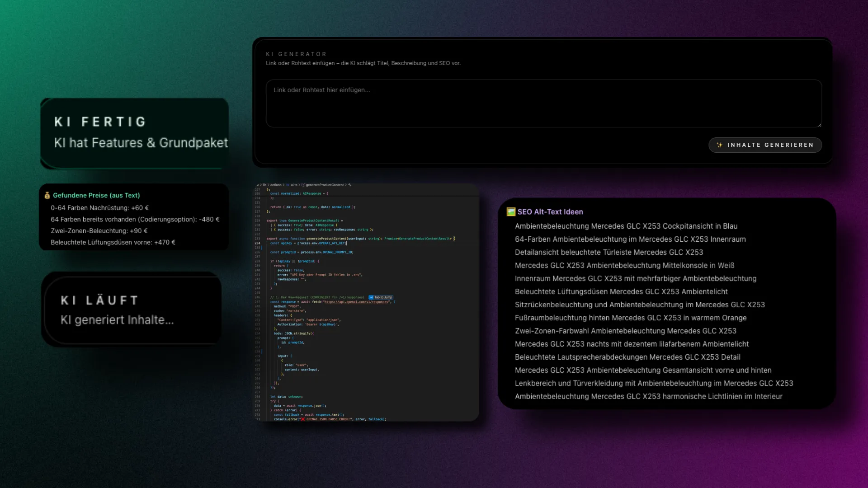Expand the chevron after "actions" in the breadcrumb
Image resolution: width=868 pixels, height=488 pixels.
pyautogui.click(x=283, y=185)
